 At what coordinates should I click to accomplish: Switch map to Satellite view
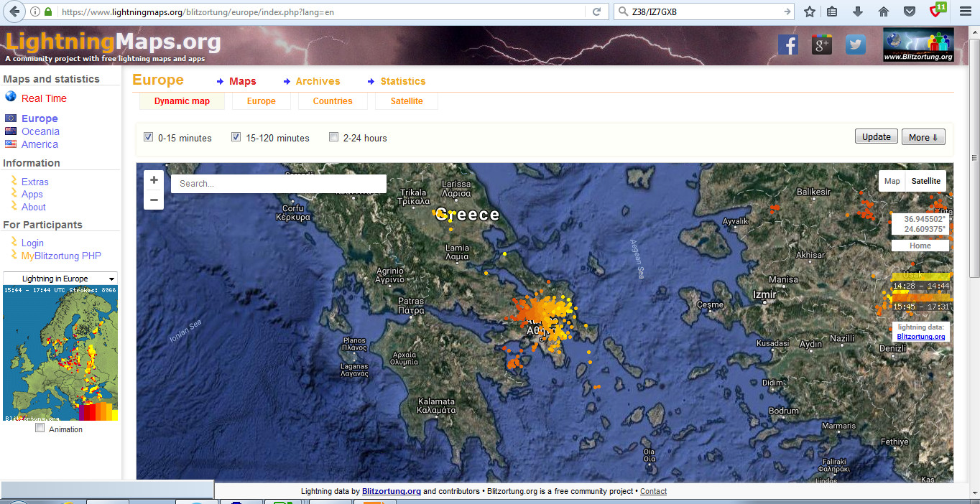(x=926, y=181)
